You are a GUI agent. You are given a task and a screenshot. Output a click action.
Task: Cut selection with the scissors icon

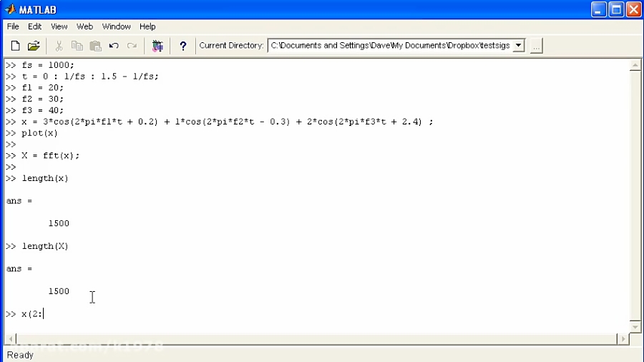(x=59, y=46)
